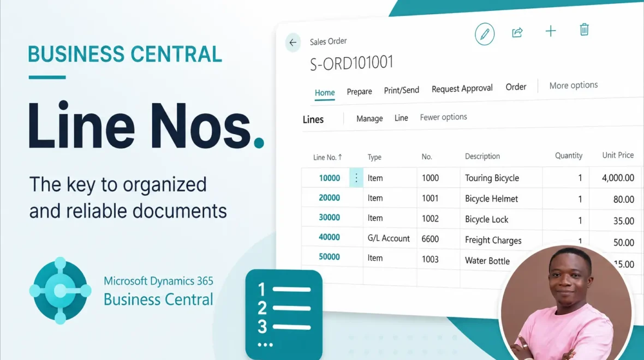Click the presenter portrait thumbnail

click(566, 303)
